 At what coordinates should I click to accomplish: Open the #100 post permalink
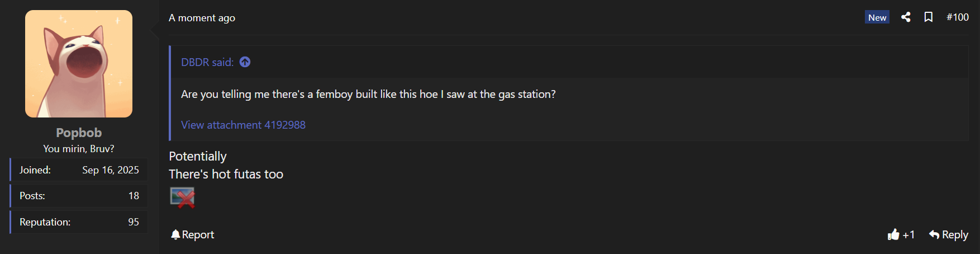point(957,17)
